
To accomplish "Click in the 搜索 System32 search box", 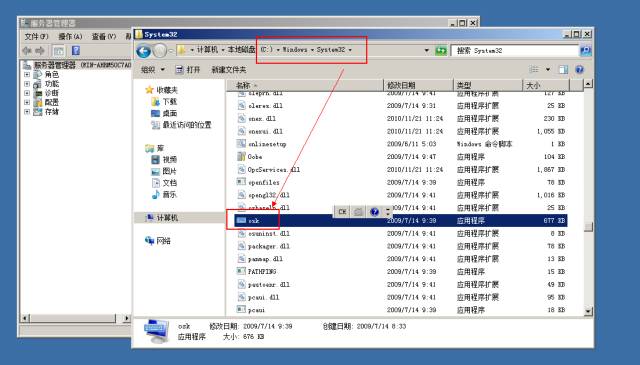I will [515, 51].
